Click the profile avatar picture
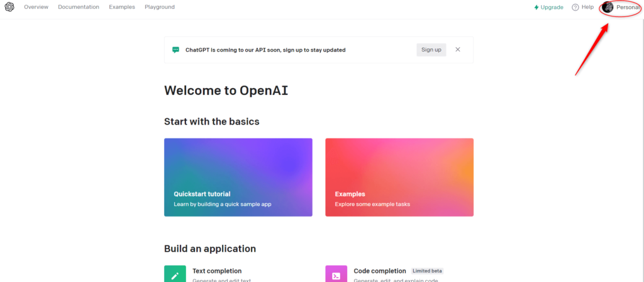Image resolution: width=644 pixels, height=282 pixels. 608,7
